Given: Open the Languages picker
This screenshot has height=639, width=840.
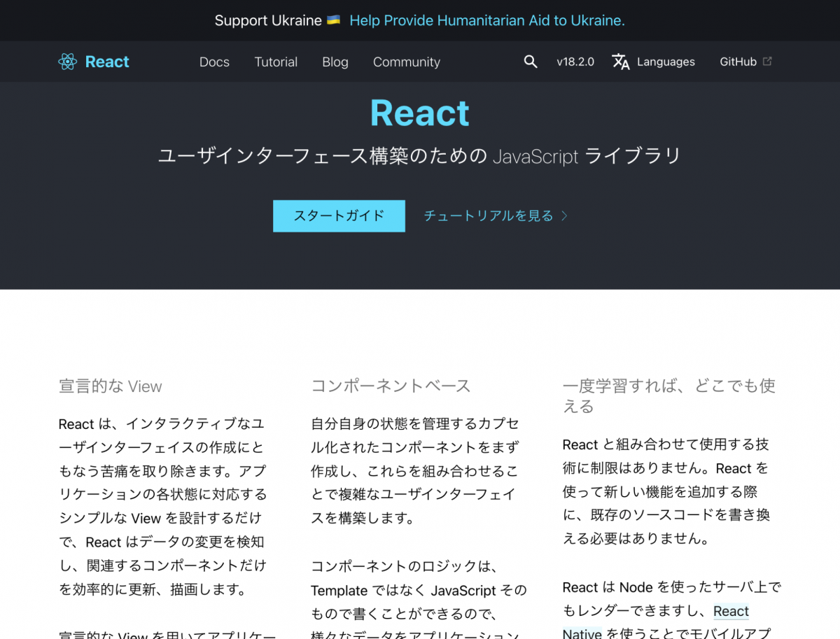Looking at the screenshot, I should pyautogui.click(x=666, y=62).
